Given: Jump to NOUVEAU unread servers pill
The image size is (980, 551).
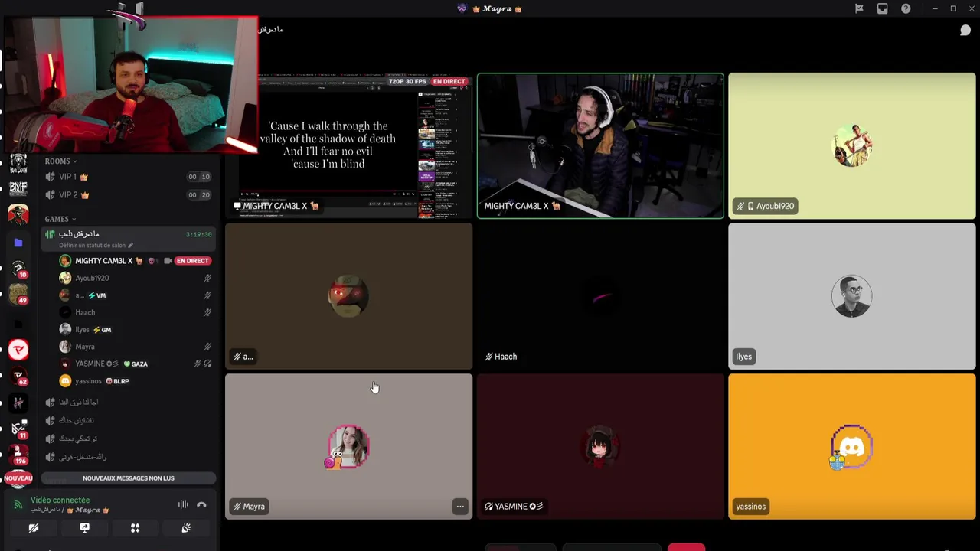Looking at the screenshot, I should tap(18, 478).
